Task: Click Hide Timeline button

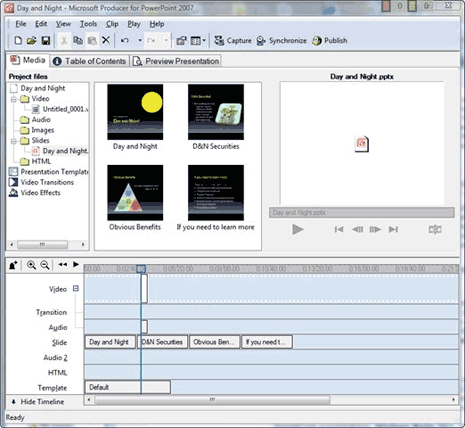Action: point(38,402)
